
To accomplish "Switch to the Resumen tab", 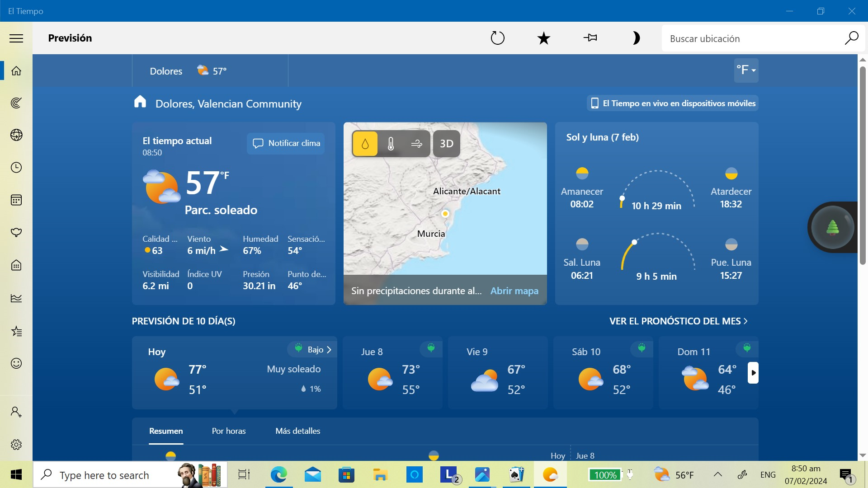I will [166, 431].
